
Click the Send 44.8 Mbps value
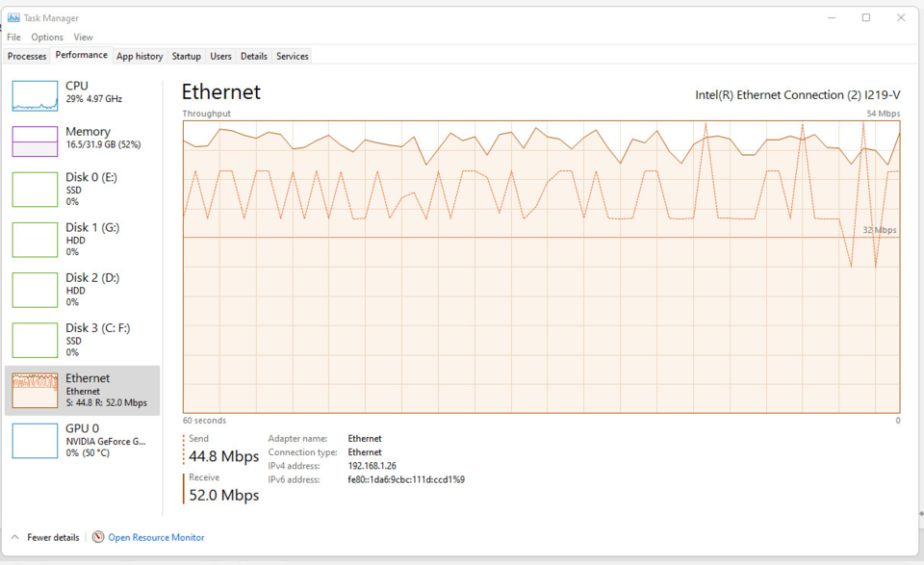pyautogui.click(x=224, y=456)
